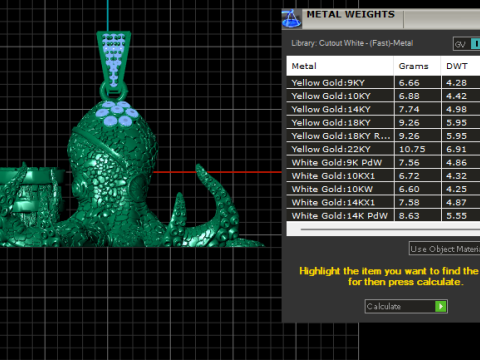480x360 pixels.
Task: Select the White Gold:14KX1 row
Action: coord(383,202)
